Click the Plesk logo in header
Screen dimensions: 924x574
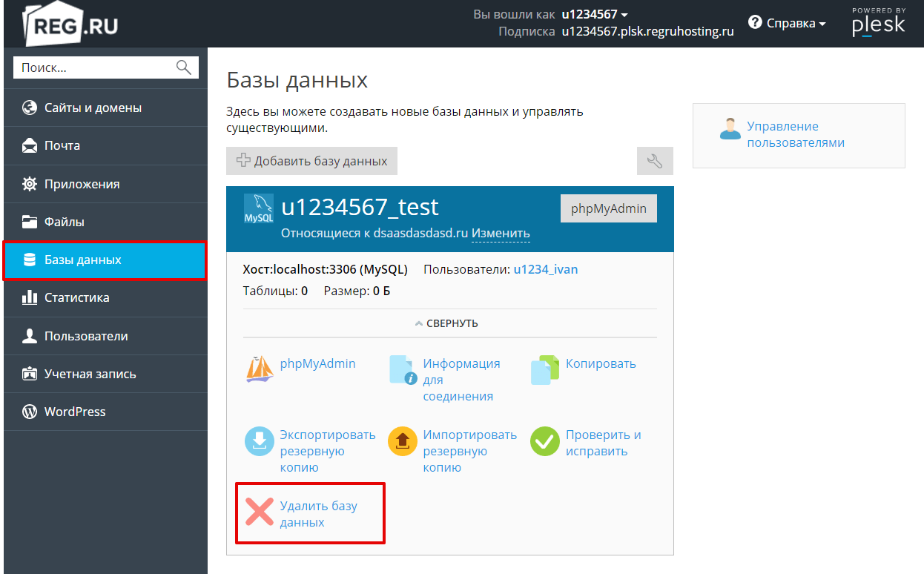coord(879,22)
